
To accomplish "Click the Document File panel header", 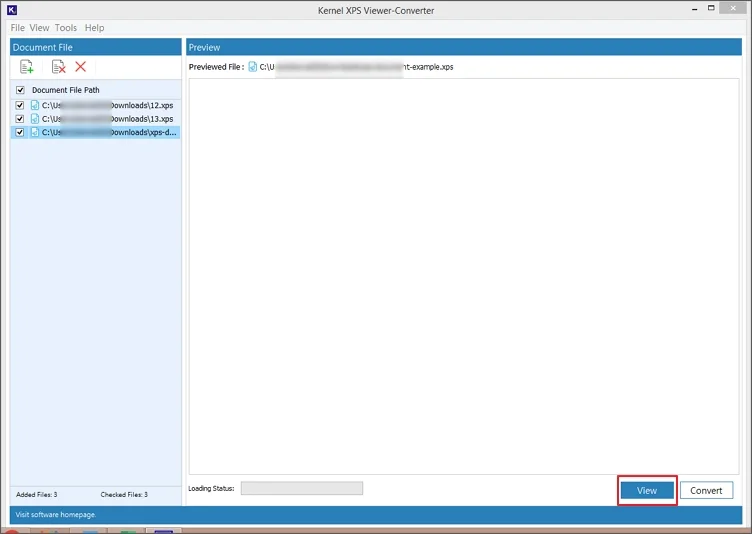I will click(95, 47).
